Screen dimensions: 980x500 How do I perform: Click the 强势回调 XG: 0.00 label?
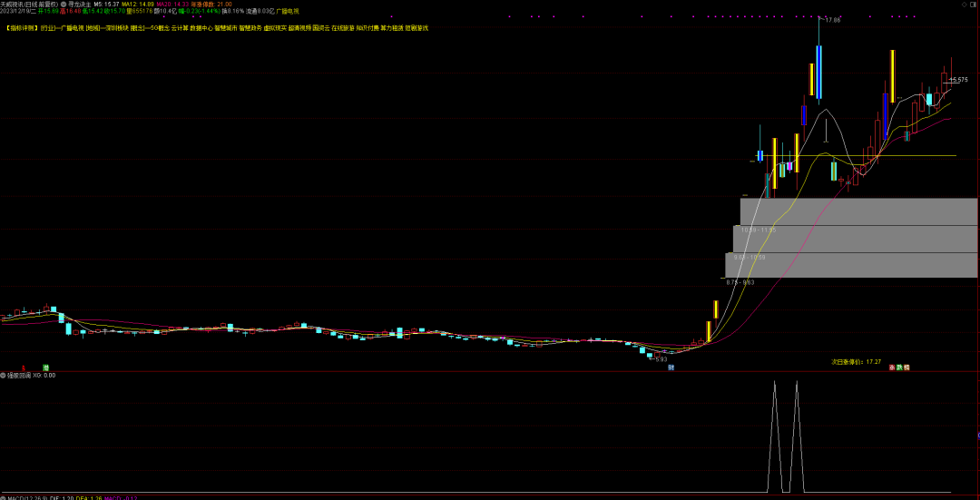[x=31, y=376]
